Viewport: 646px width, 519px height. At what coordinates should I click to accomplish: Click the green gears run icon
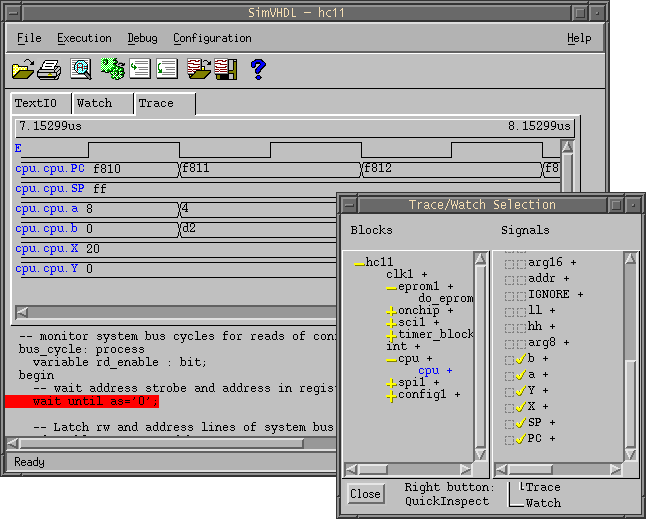111,69
